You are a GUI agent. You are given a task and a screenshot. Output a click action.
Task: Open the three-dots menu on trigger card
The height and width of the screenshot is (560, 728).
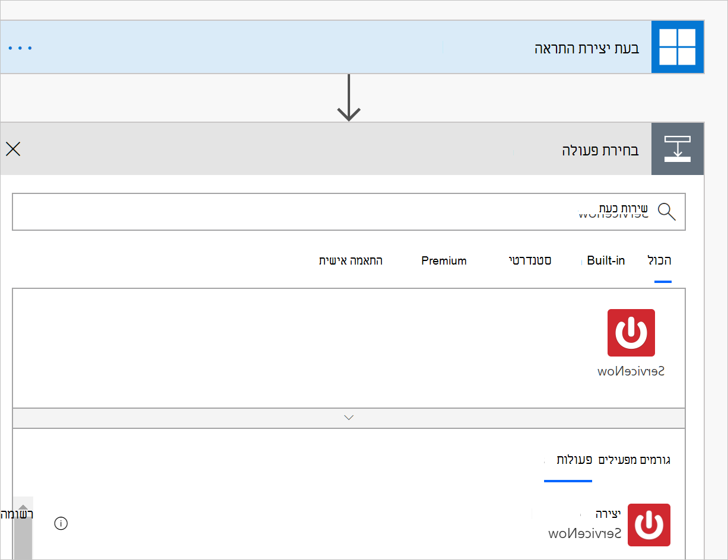click(21, 47)
